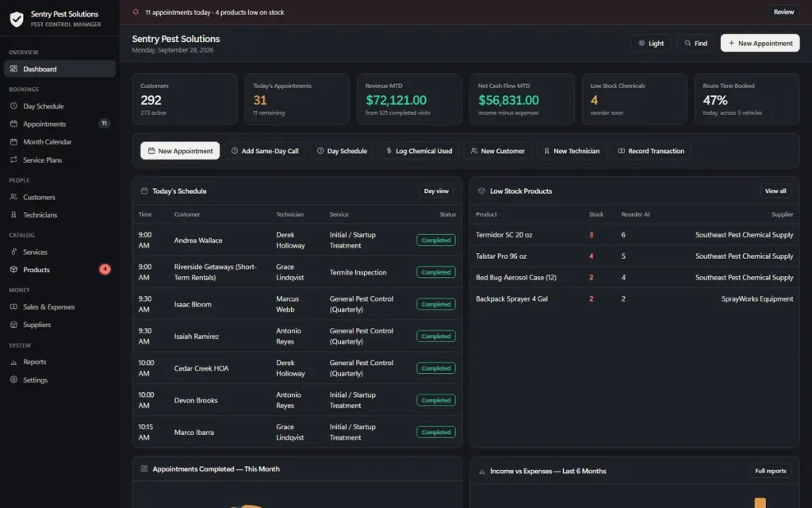Screen dimensions: 812x508
Task: Click the Service Plans repeat icon
Action: pos(13,160)
